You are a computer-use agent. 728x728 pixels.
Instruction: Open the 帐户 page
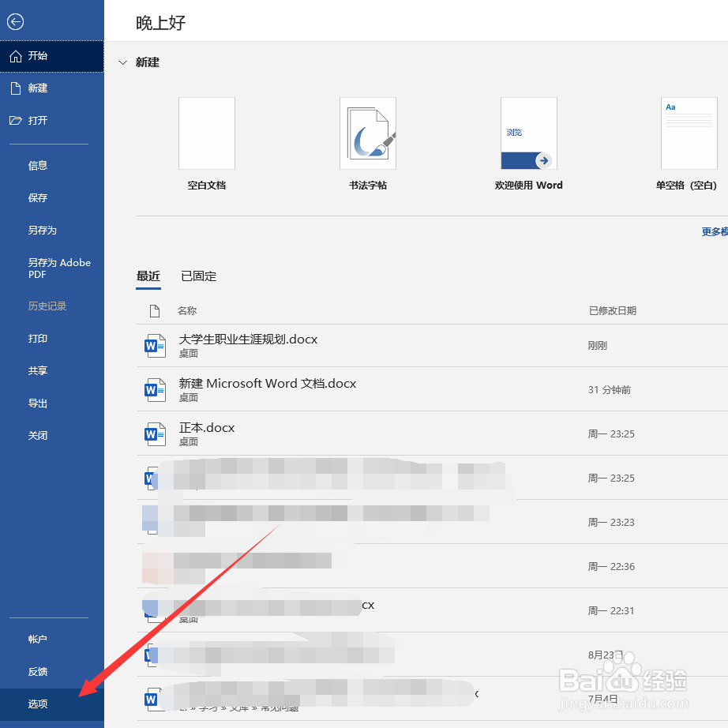[38, 640]
